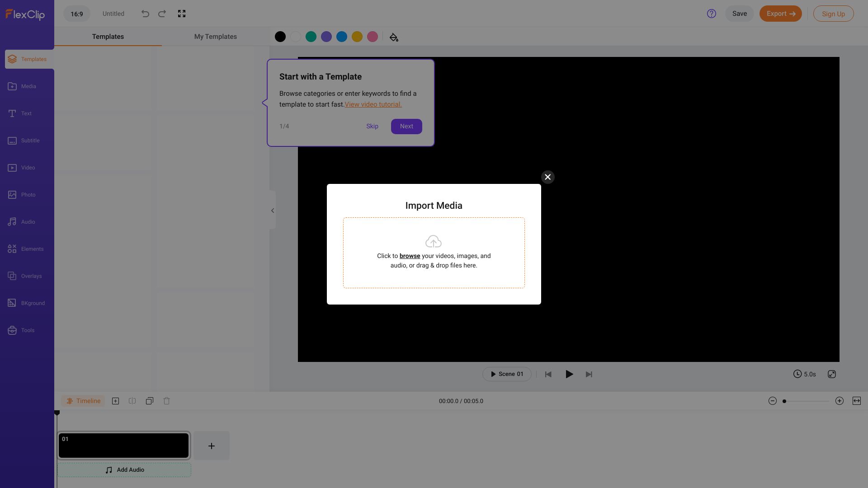The width and height of the screenshot is (868, 488).
Task: Open the 16:9 aspect ratio selector
Action: 77,14
